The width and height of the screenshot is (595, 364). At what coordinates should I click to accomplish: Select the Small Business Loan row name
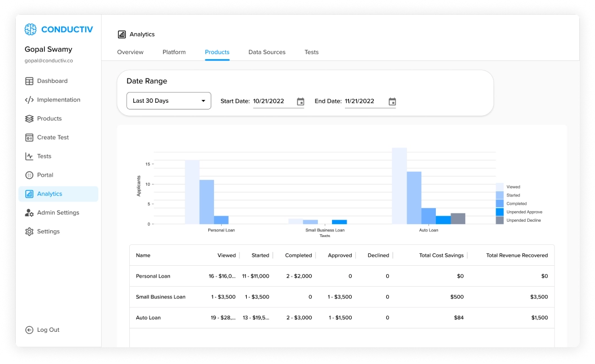point(160,297)
